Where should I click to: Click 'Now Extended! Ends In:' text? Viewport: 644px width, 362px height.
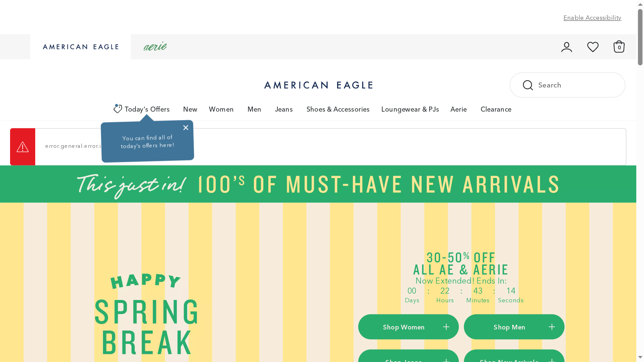point(461,281)
